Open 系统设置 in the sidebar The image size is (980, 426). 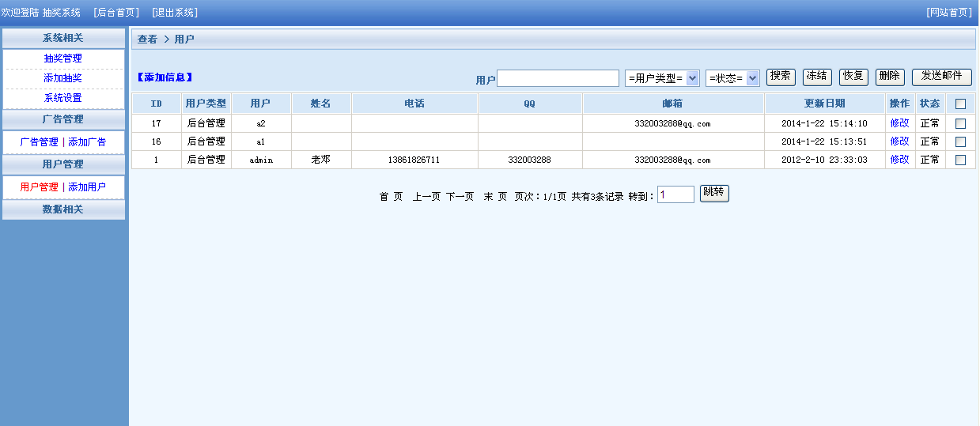tap(63, 98)
